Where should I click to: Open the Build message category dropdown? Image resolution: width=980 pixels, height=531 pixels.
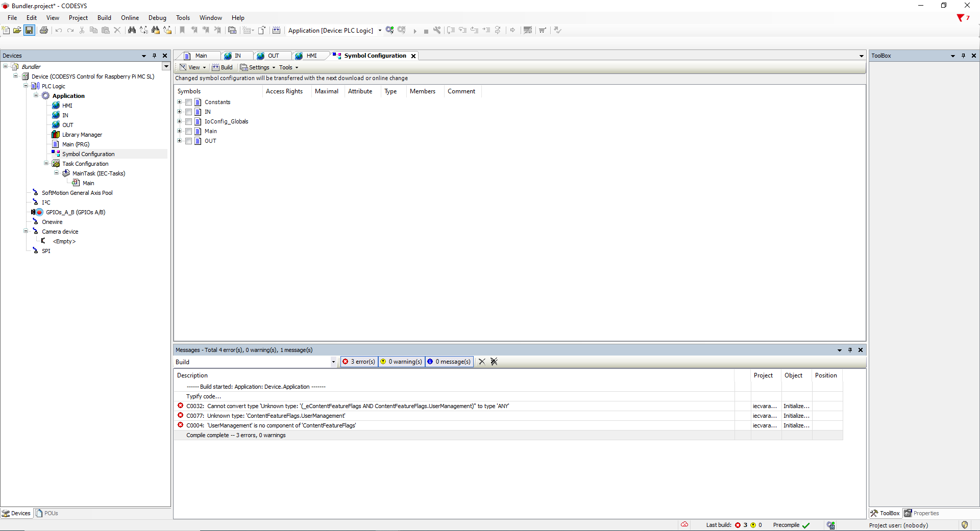pyautogui.click(x=333, y=362)
